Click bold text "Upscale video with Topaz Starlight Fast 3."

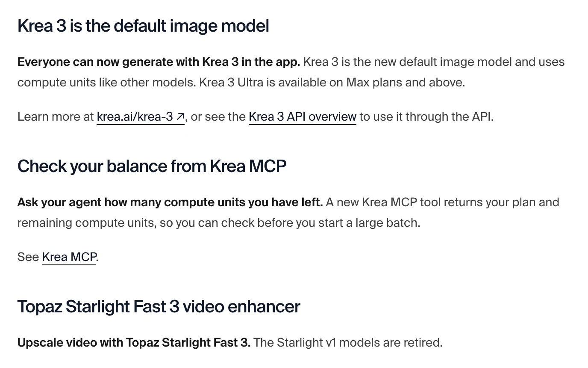point(134,342)
